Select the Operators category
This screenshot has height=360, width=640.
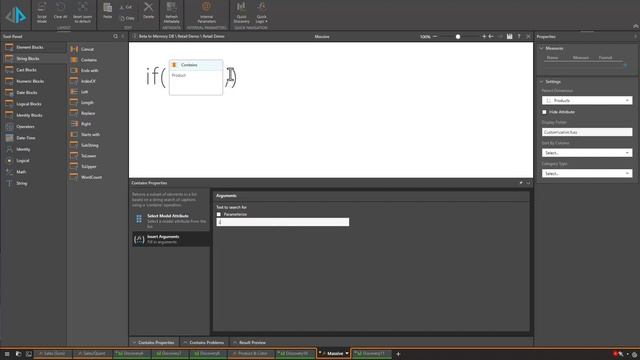pyautogui.click(x=34, y=127)
